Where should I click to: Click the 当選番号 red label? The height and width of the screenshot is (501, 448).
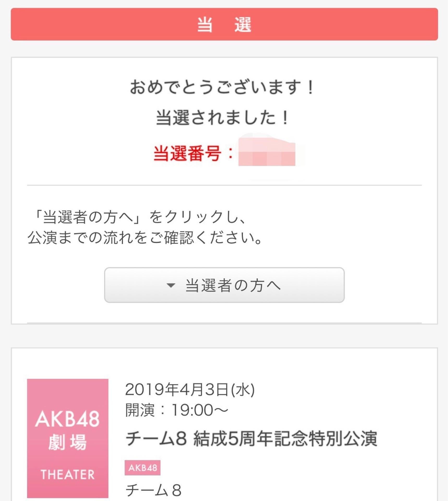187,153
